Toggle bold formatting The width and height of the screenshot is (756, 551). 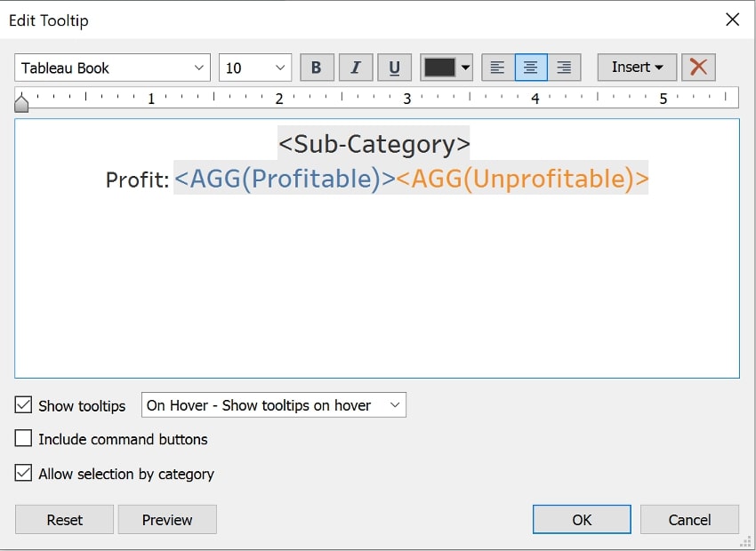click(317, 68)
